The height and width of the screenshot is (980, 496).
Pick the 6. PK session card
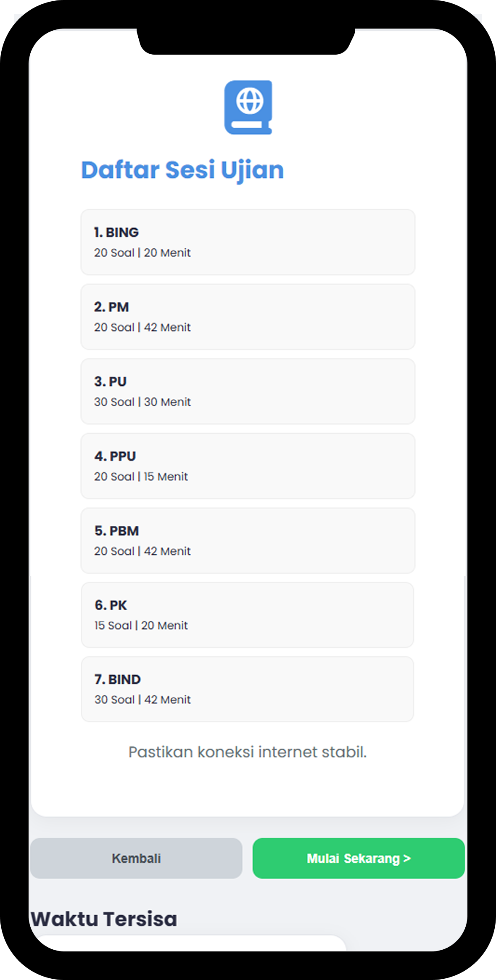[247, 615]
